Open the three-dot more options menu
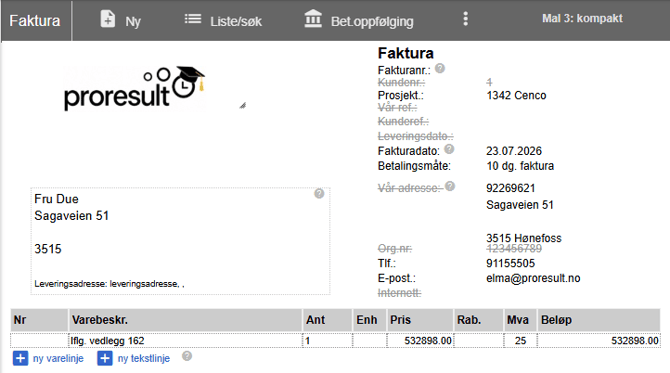670x373 pixels. click(466, 19)
